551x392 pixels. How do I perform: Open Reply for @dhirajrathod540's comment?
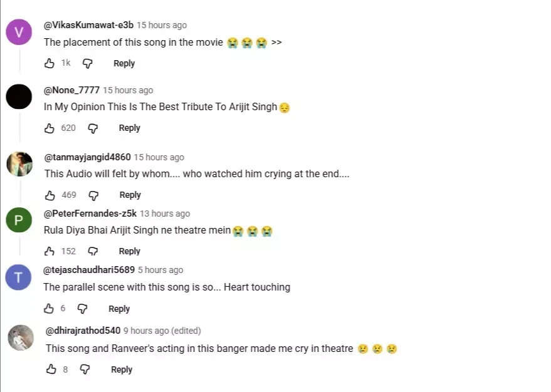pyautogui.click(x=121, y=369)
